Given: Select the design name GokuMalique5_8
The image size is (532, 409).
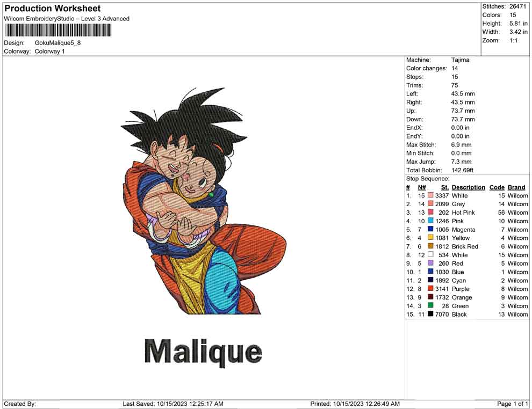Looking at the screenshot, I should click(57, 43).
